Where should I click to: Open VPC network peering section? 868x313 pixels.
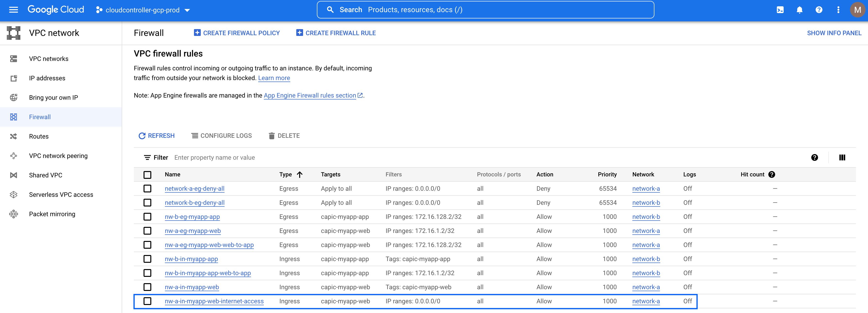[58, 156]
